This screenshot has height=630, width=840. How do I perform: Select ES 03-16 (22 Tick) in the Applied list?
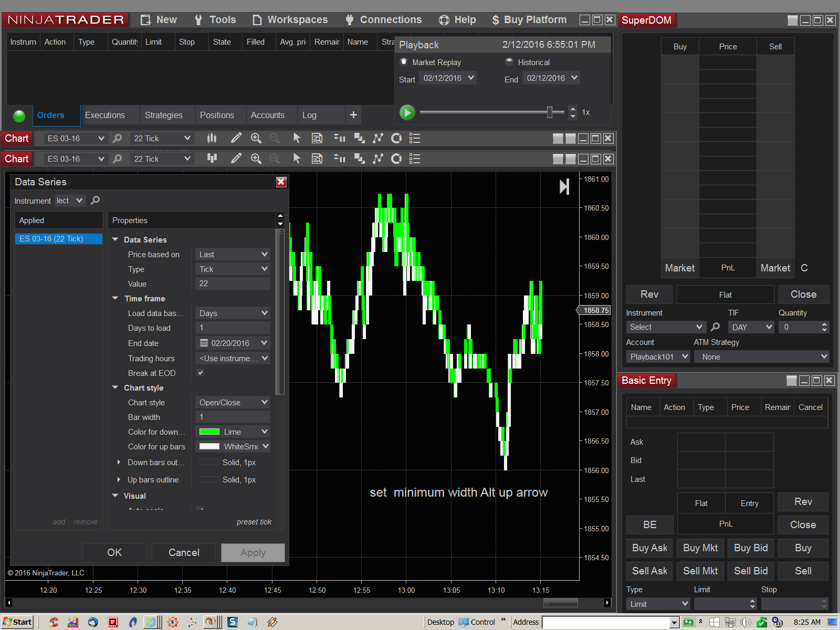(59, 239)
